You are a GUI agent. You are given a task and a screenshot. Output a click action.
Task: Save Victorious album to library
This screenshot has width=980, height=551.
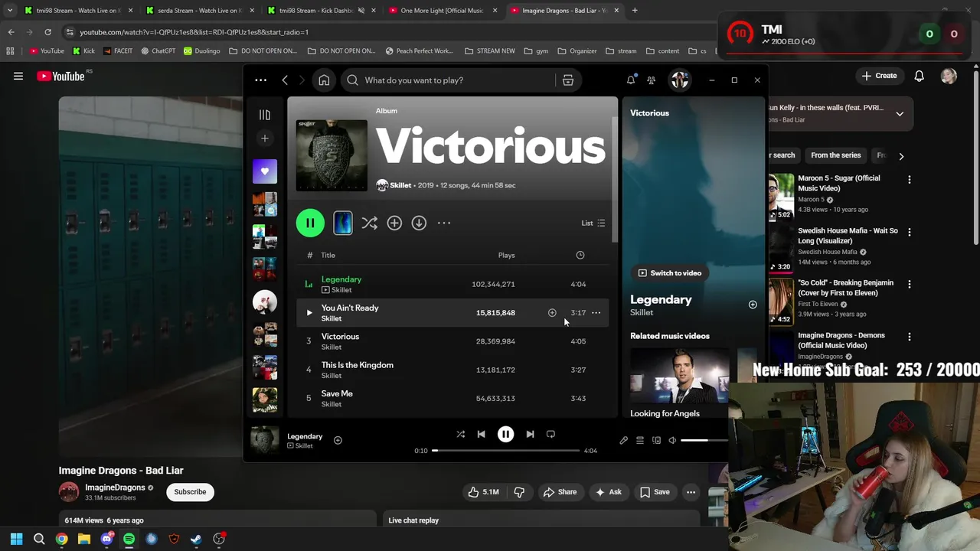[x=394, y=223]
